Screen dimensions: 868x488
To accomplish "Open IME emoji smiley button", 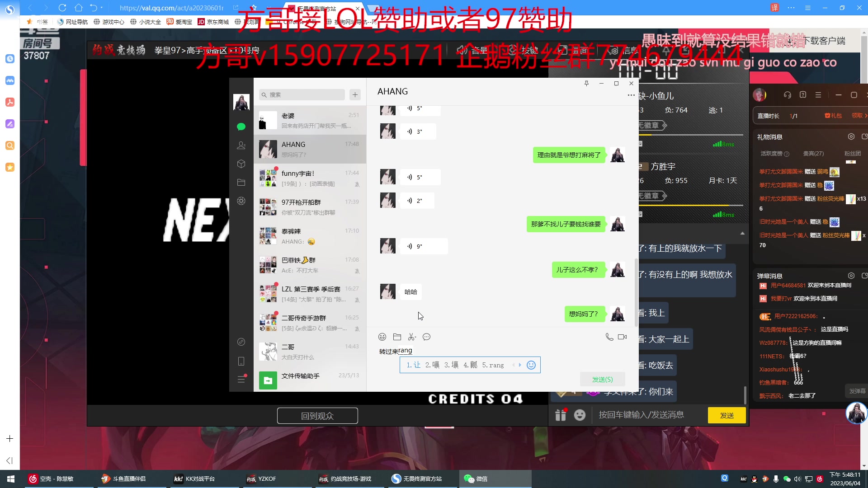I will [531, 365].
